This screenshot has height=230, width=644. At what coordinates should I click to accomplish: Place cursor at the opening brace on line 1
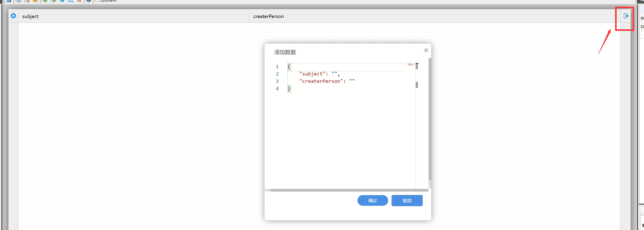click(289, 67)
